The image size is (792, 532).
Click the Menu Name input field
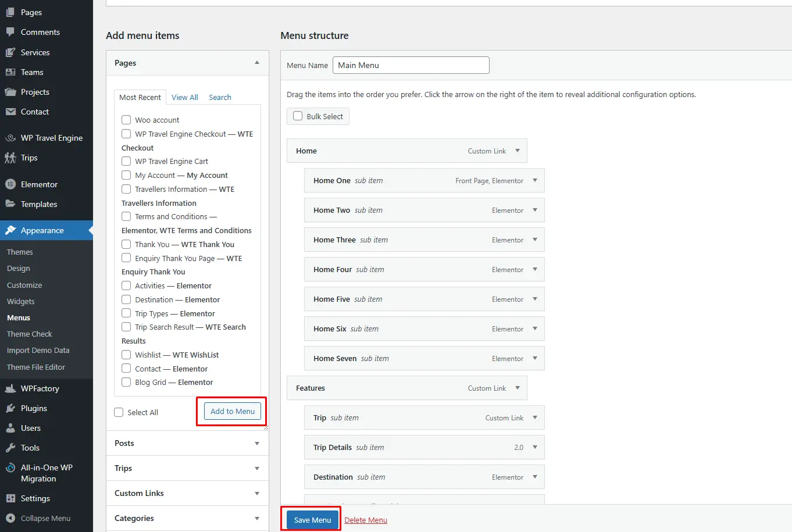(411, 65)
